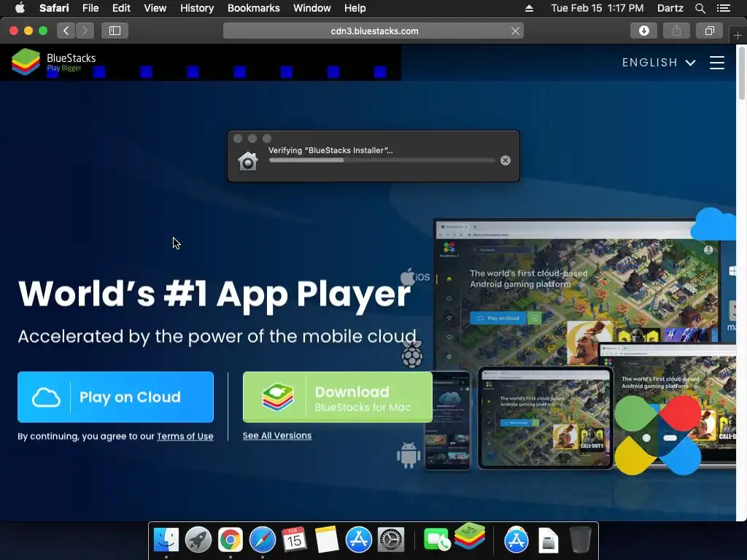Click the date and time in menu bar
Screen dimensions: 747x560
point(597,8)
